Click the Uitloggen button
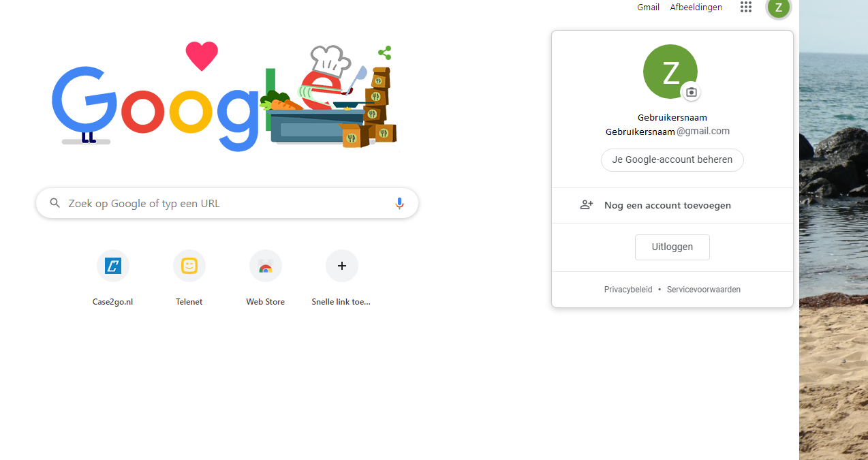Image resolution: width=868 pixels, height=460 pixels. coord(672,247)
